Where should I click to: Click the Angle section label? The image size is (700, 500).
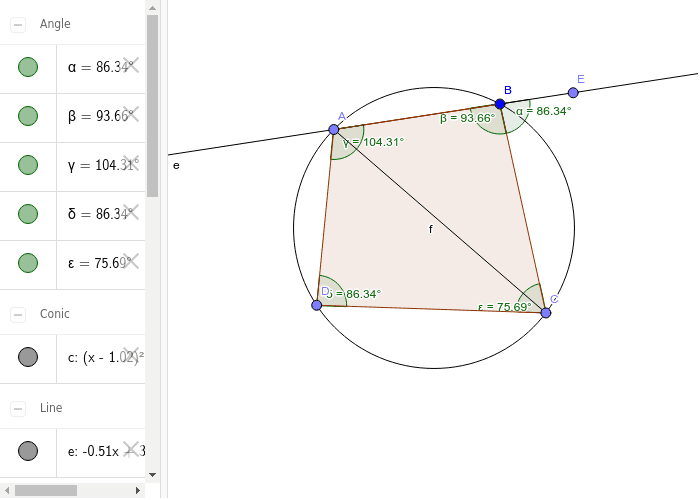(55, 24)
